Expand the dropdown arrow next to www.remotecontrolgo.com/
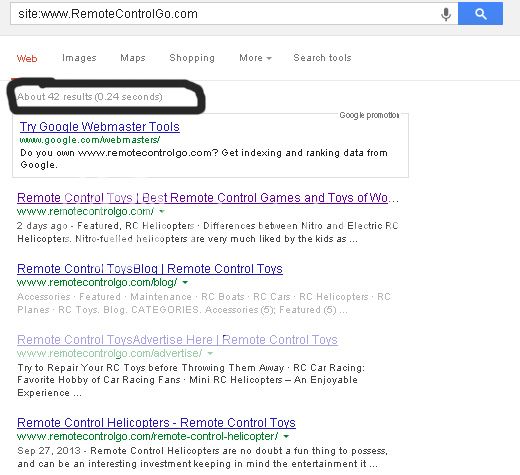520x475 pixels. tap(162, 211)
